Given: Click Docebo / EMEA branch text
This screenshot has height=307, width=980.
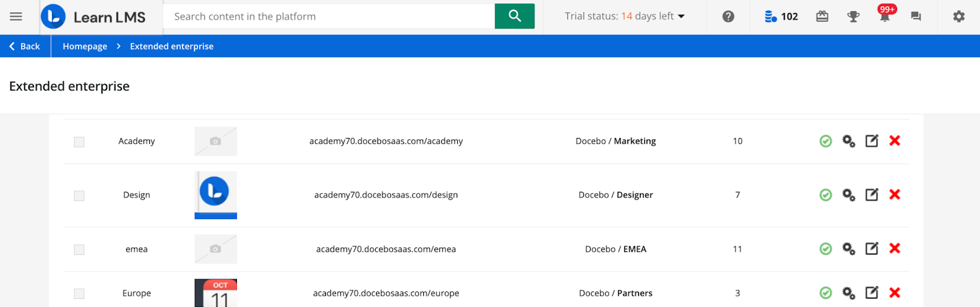Looking at the screenshot, I should point(616,249).
